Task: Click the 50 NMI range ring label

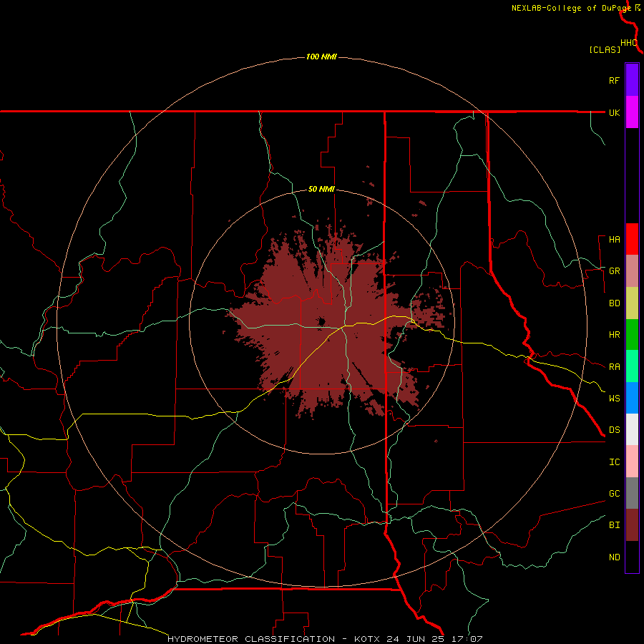Action: (321, 190)
